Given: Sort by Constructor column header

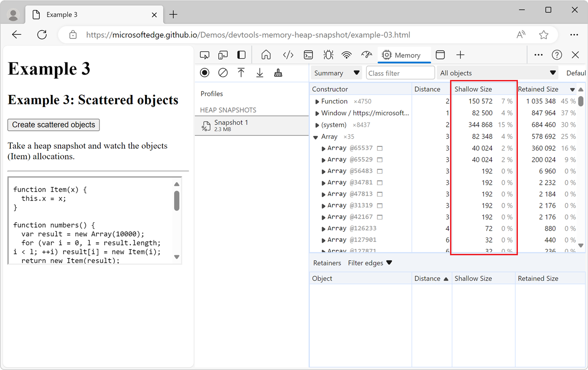Looking at the screenshot, I should click(x=360, y=89).
